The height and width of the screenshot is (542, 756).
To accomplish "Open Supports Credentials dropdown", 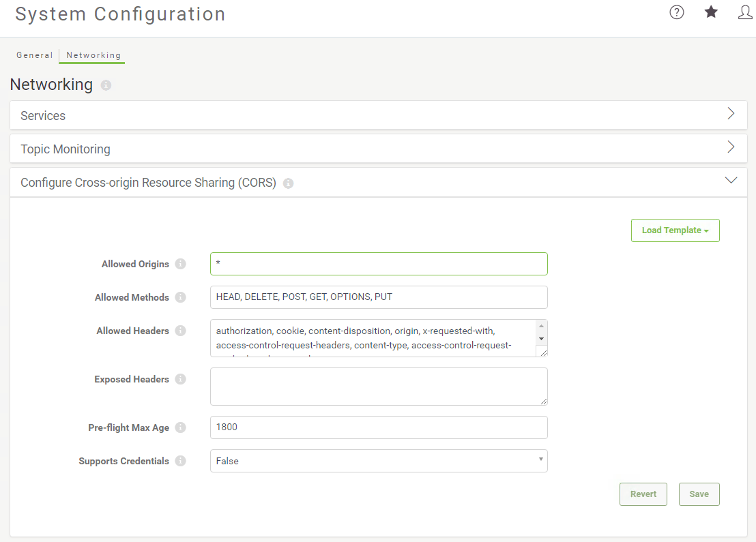I will [379, 461].
